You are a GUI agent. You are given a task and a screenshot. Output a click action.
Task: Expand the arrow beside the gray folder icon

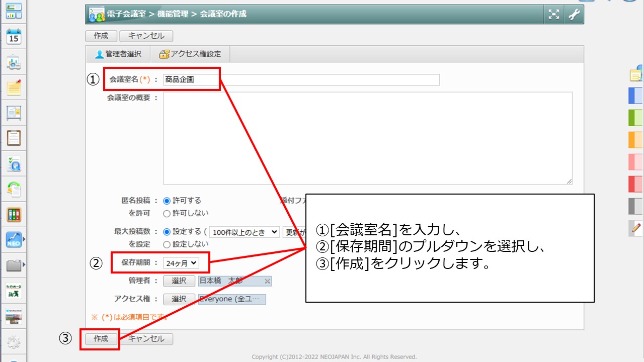coord(24,264)
